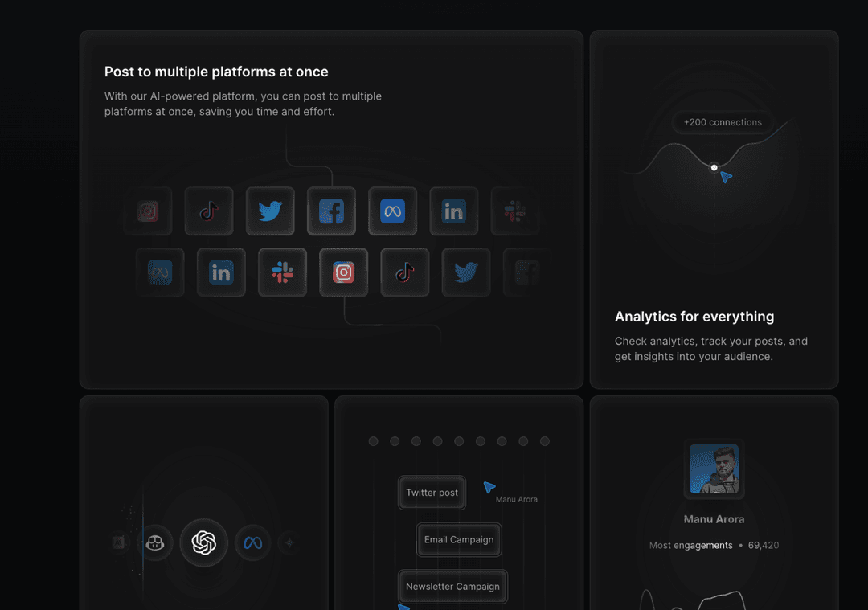
Task: Click the small Manu Arora cursor label
Action: coord(517,499)
